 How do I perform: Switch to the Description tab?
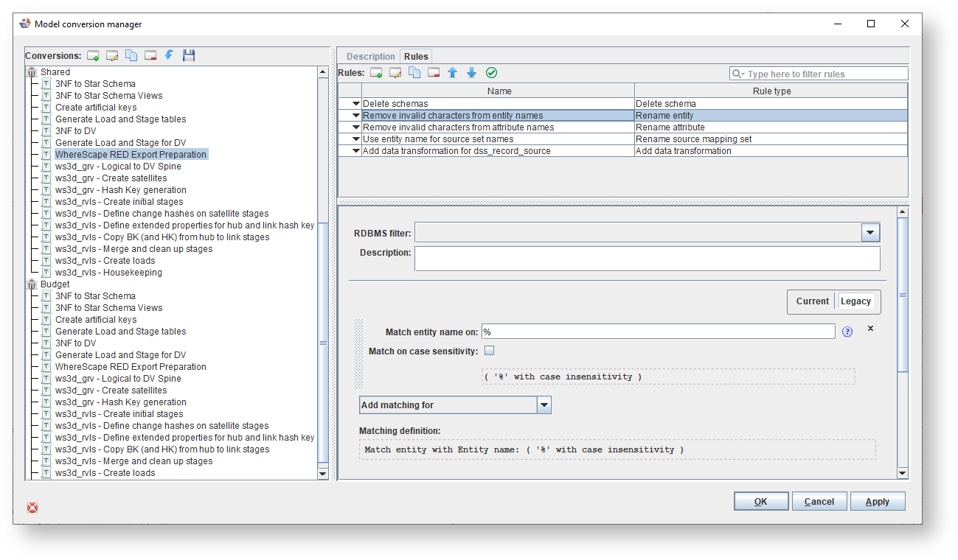[370, 57]
